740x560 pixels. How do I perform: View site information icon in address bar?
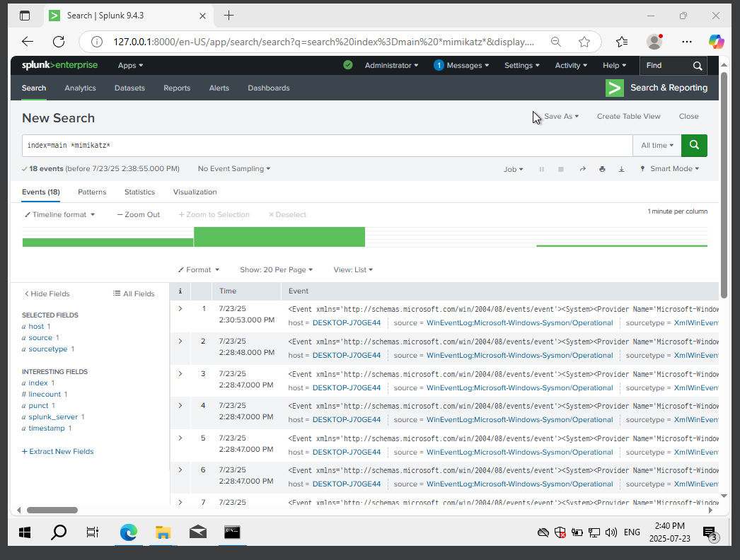pyautogui.click(x=97, y=42)
